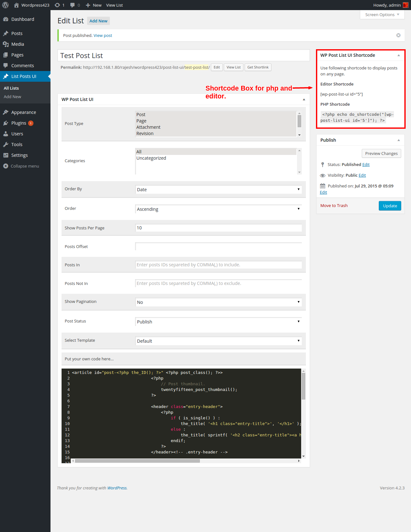Click the Show Posts Per Page field

(x=218, y=228)
